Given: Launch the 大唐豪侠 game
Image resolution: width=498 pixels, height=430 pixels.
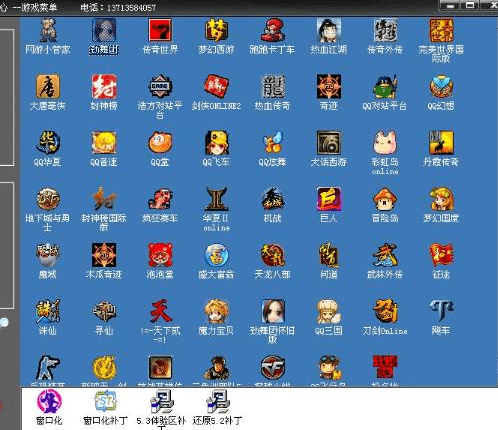Looking at the screenshot, I should [x=48, y=87].
